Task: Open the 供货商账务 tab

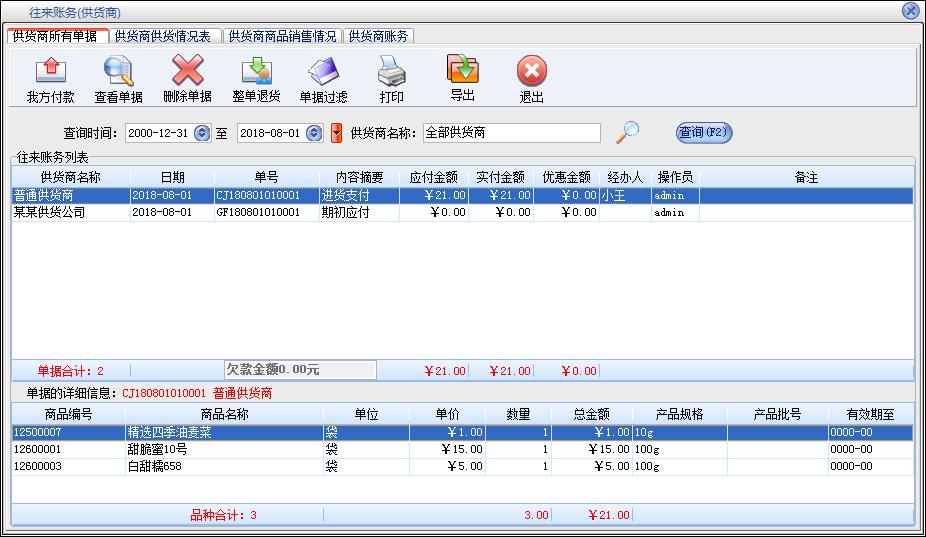Action: pos(378,36)
